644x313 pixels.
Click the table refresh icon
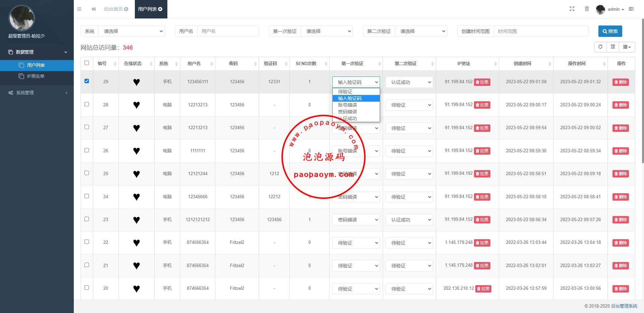click(600, 47)
